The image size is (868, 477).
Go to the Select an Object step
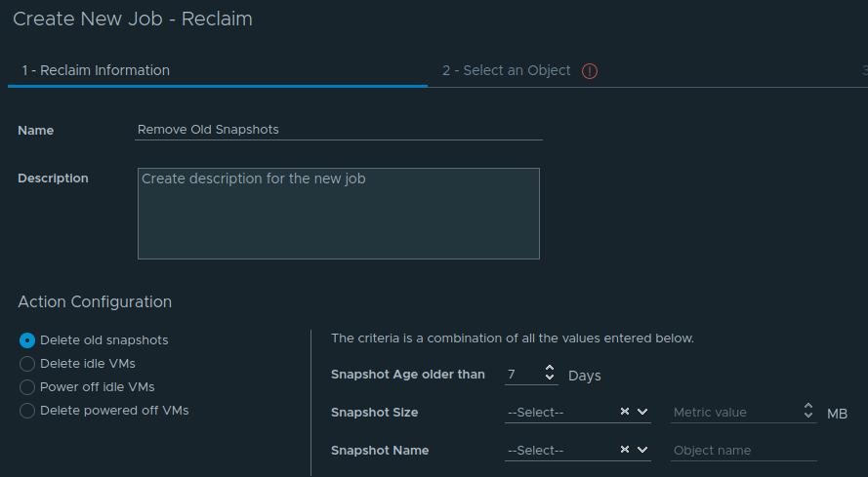pos(506,71)
